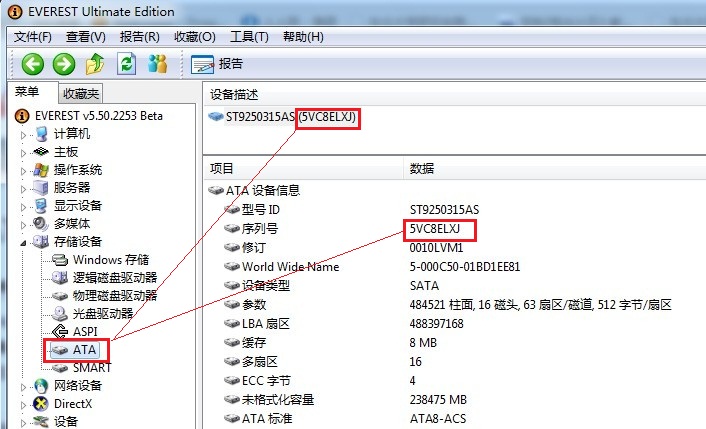This screenshot has width=706, height=429.
Task: Select the 参数 row
Action: coord(254,305)
